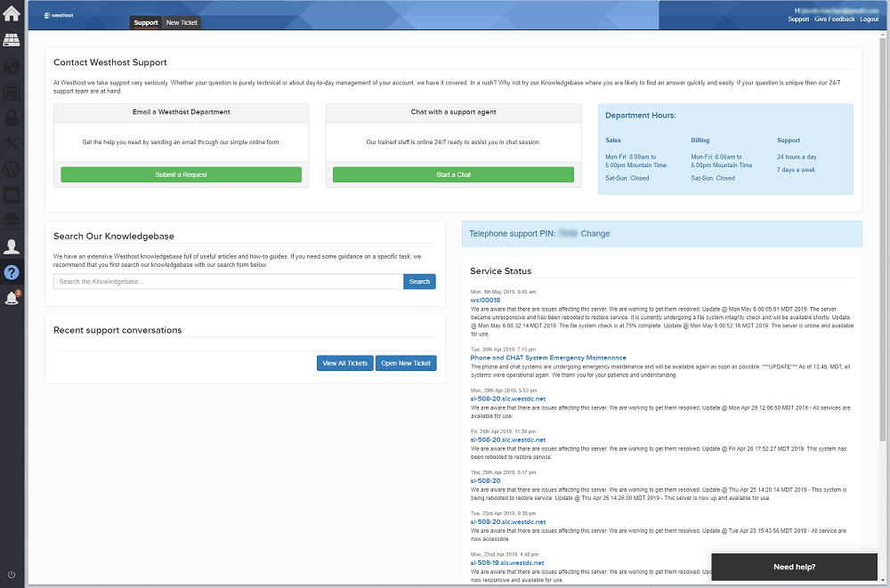Focus the Search the Knowledgebase field
The width and height of the screenshot is (890, 588).
click(x=228, y=281)
